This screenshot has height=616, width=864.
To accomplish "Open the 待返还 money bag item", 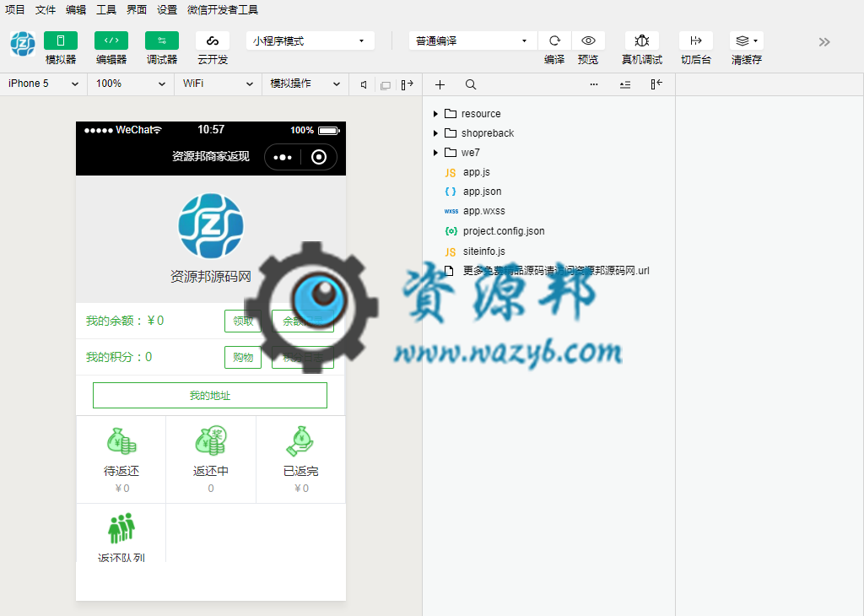I will [x=121, y=460].
